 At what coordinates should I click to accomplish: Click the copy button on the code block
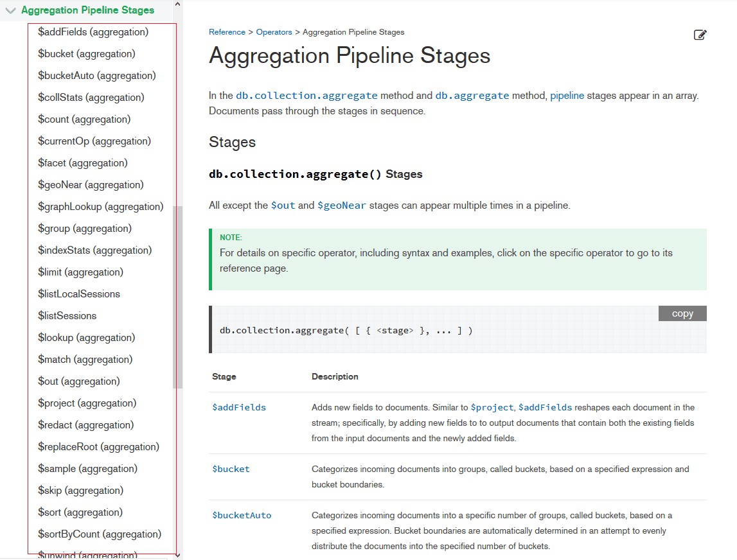[682, 313]
